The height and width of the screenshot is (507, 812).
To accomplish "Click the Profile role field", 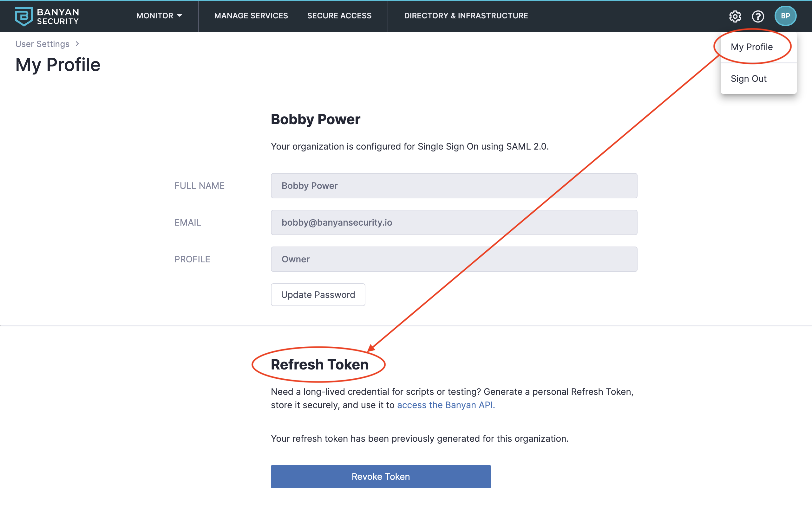I will (454, 259).
